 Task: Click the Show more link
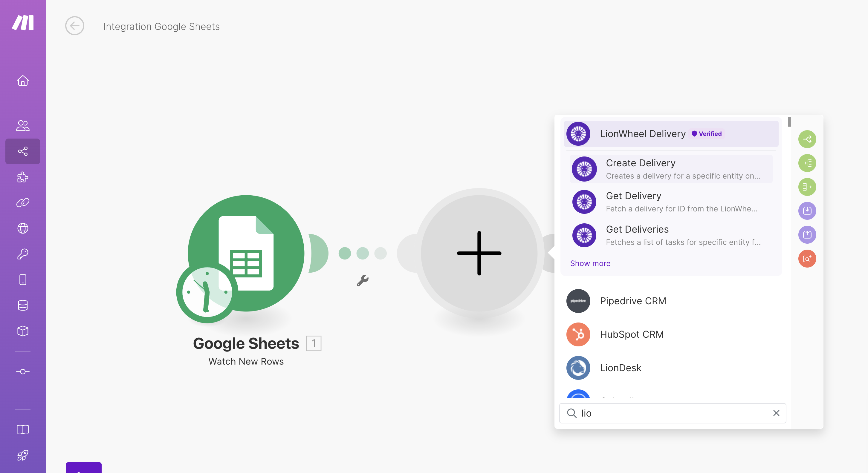coord(590,263)
